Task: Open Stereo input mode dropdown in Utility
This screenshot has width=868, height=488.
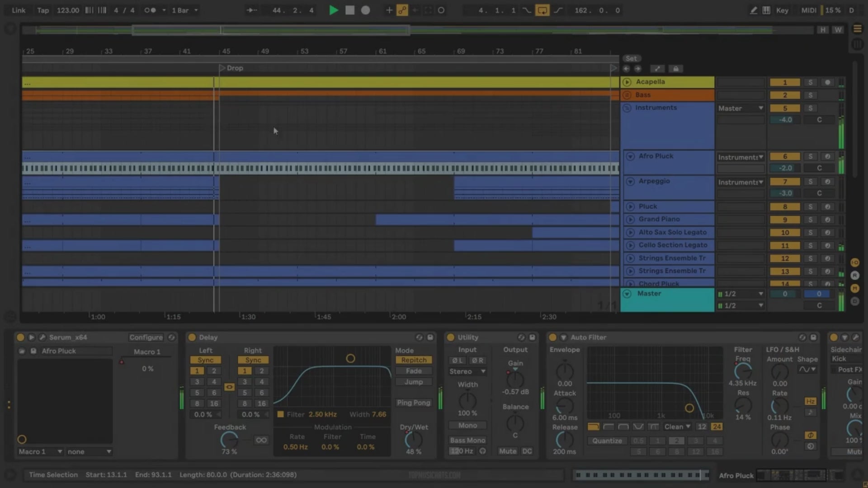Action: click(467, 371)
